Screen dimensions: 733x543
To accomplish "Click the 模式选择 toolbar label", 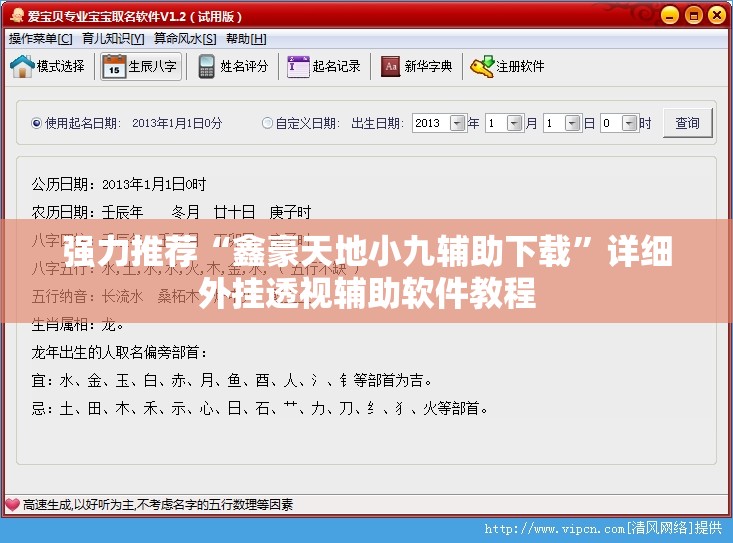I will [61, 66].
